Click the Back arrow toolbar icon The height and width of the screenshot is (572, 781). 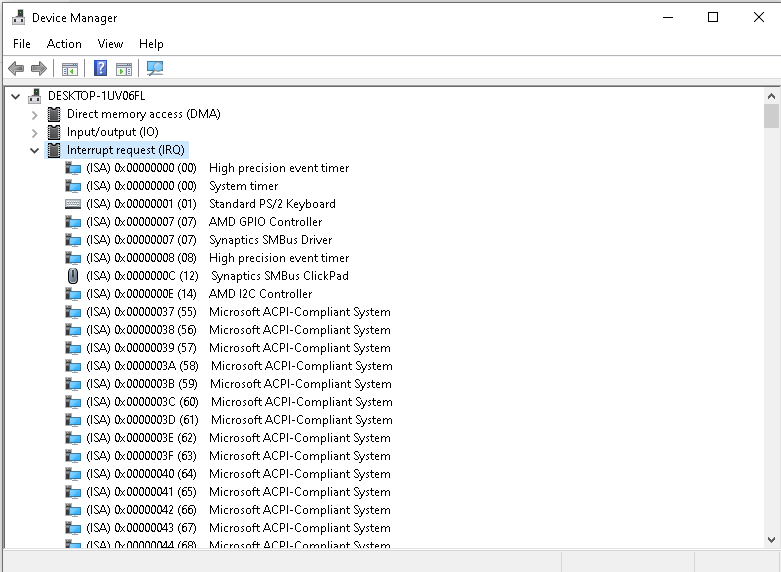16,69
